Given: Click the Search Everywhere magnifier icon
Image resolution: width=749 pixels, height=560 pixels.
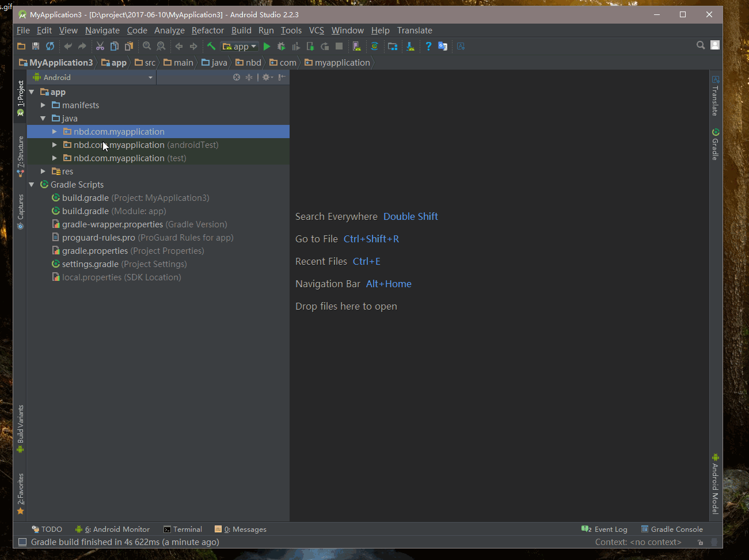Looking at the screenshot, I should (x=701, y=45).
